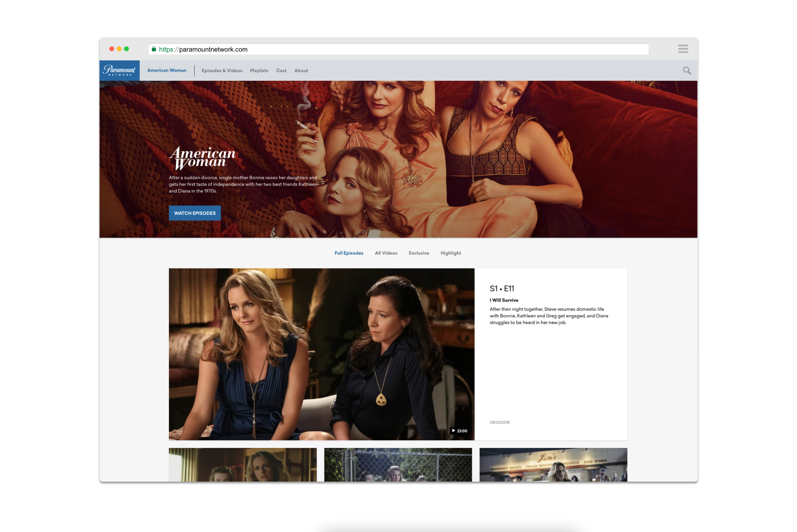Click the red close window dot

pos(112,49)
